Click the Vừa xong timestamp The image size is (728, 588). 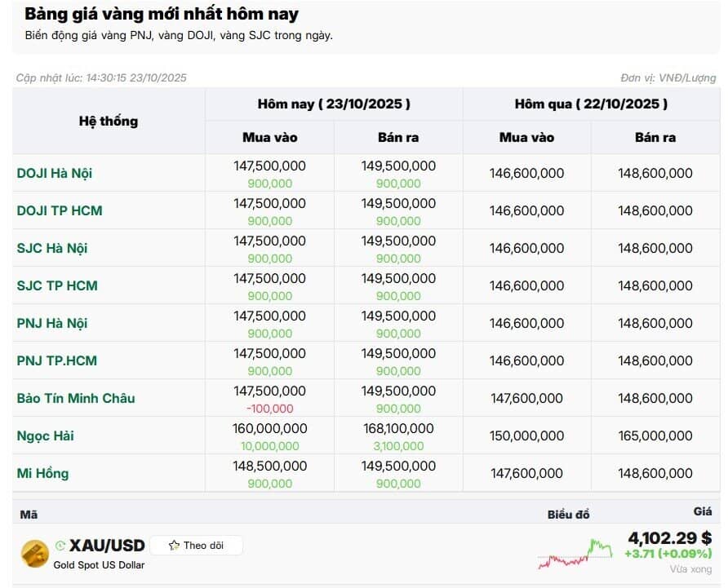[690, 569]
